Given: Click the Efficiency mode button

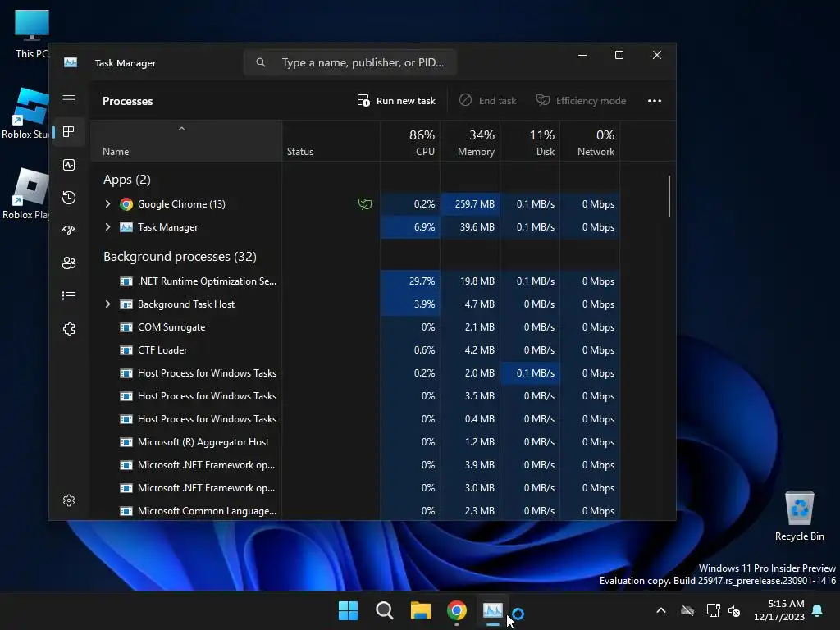Looking at the screenshot, I should (x=582, y=101).
